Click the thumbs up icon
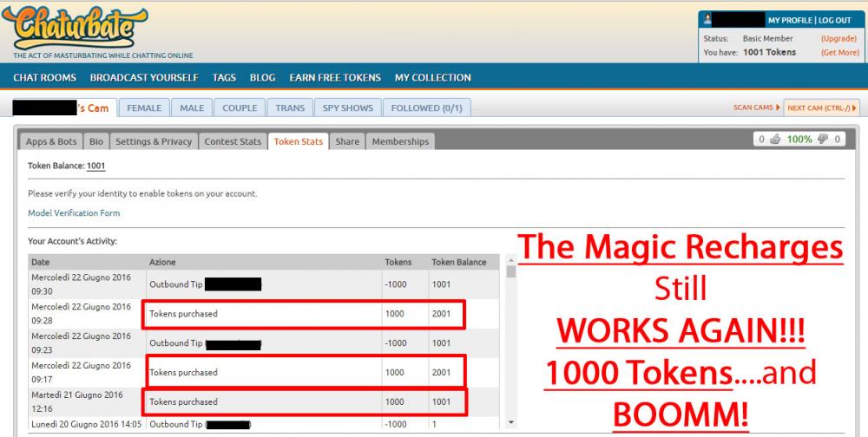 [x=775, y=140]
